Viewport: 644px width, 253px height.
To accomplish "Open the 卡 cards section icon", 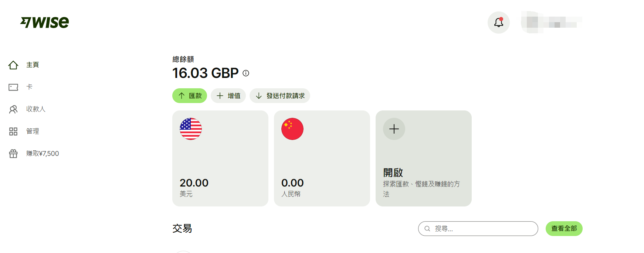I will [x=13, y=87].
